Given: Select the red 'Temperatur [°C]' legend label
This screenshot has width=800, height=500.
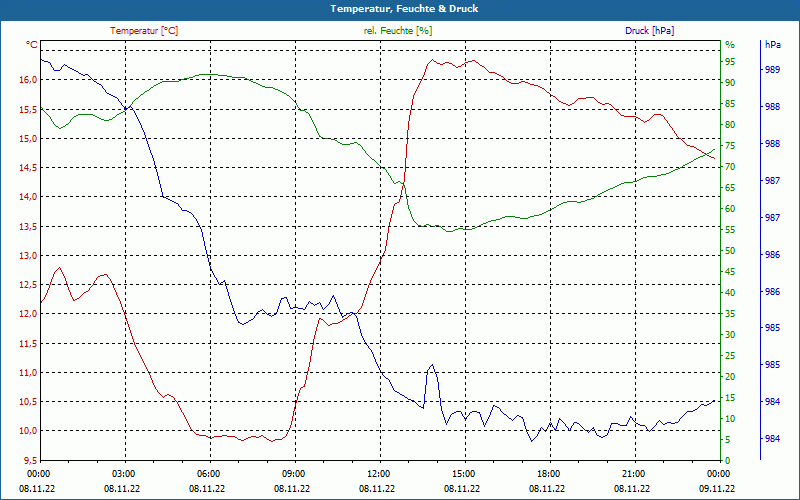Looking at the screenshot, I should [x=144, y=31].
